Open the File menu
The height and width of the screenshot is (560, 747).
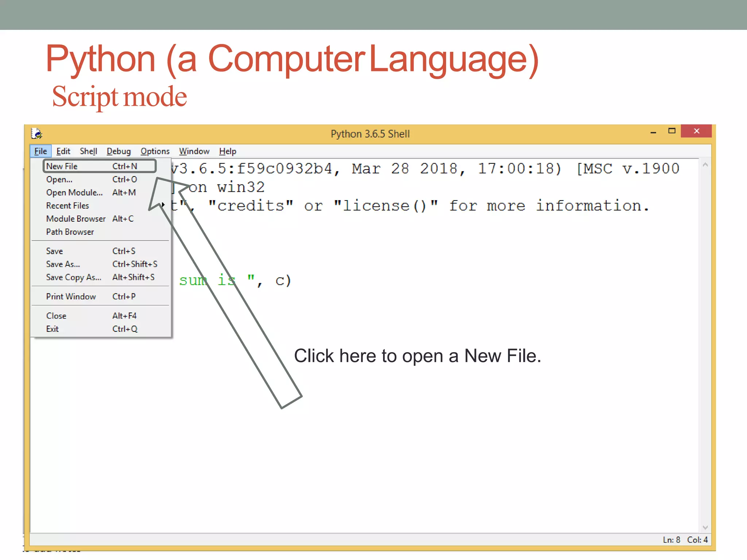(40, 151)
